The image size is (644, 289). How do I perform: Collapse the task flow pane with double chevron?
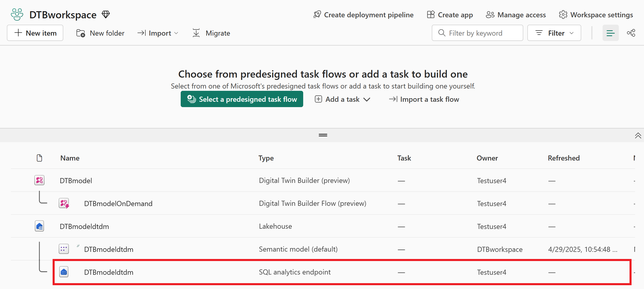(x=638, y=136)
